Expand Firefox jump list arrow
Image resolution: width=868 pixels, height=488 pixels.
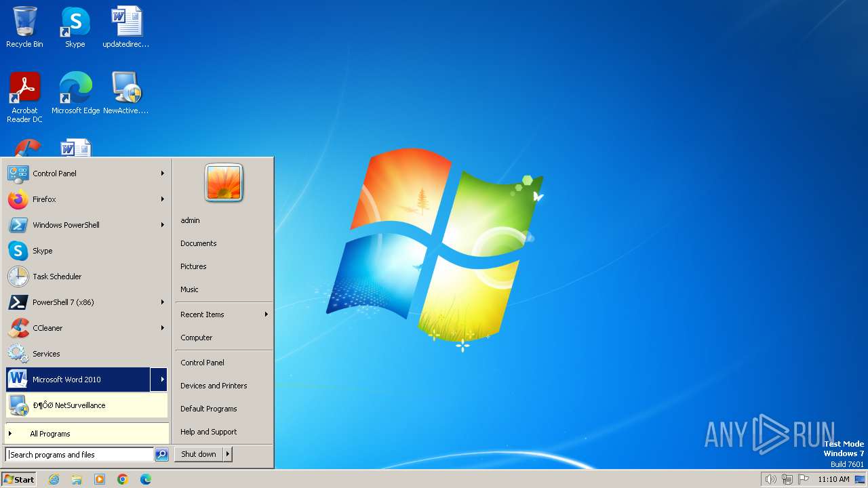(x=162, y=199)
